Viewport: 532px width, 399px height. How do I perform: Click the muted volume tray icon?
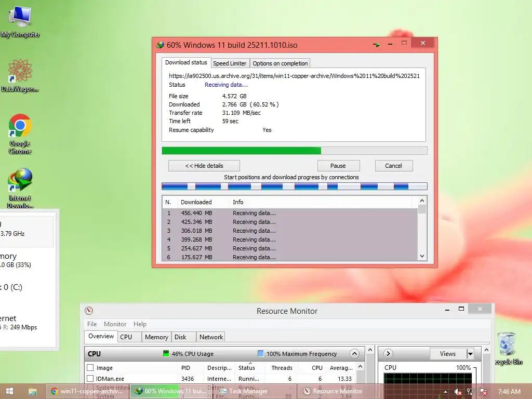pyautogui.click(x=458, y=392)
